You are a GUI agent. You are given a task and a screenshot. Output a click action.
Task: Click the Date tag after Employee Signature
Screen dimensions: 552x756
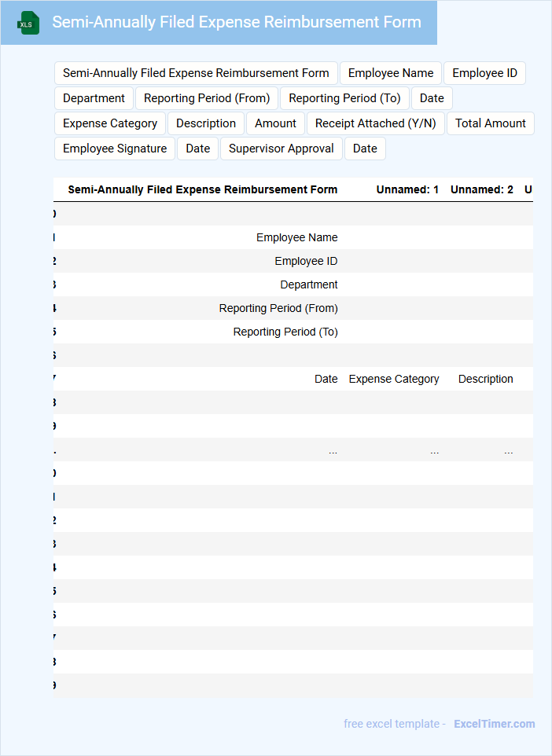tap(198, 149)
